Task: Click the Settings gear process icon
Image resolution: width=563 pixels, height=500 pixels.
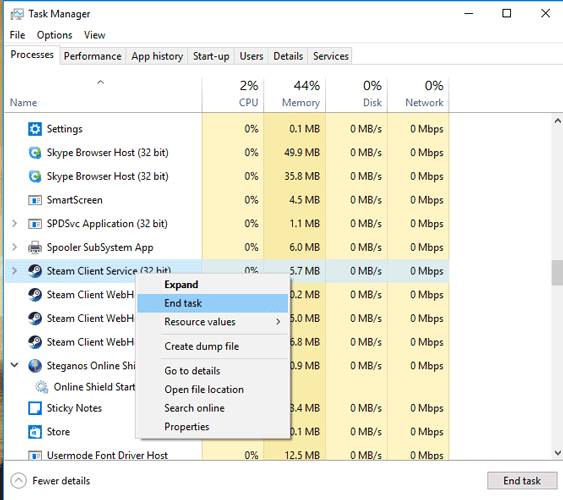Action: pos(35,129)
